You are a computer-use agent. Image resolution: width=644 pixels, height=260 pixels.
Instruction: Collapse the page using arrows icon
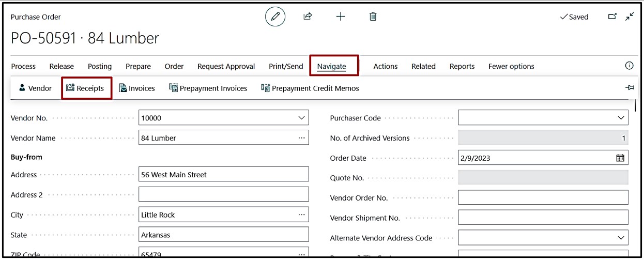pyautogui.click(x=629, y=17)
